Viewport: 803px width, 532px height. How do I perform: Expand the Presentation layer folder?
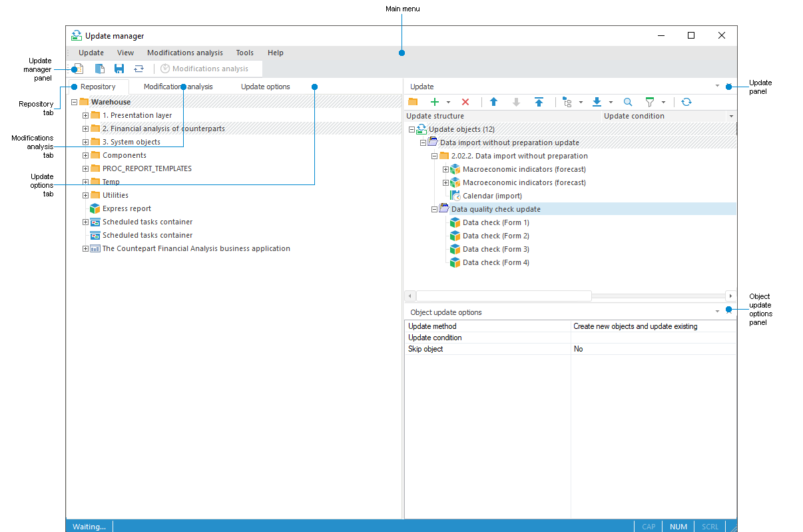[x=85, y=115]
